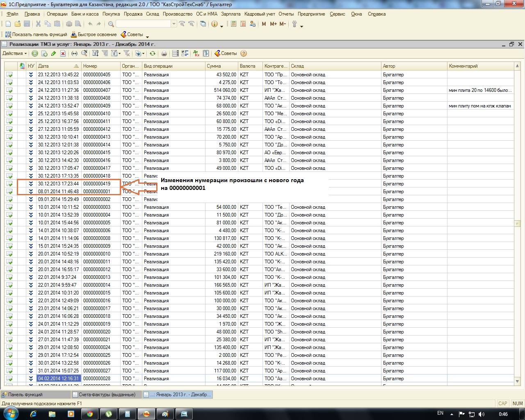Click the Add new document green plus icon
The width and height of the screenshot is (525, 420).
coord(35,53)
